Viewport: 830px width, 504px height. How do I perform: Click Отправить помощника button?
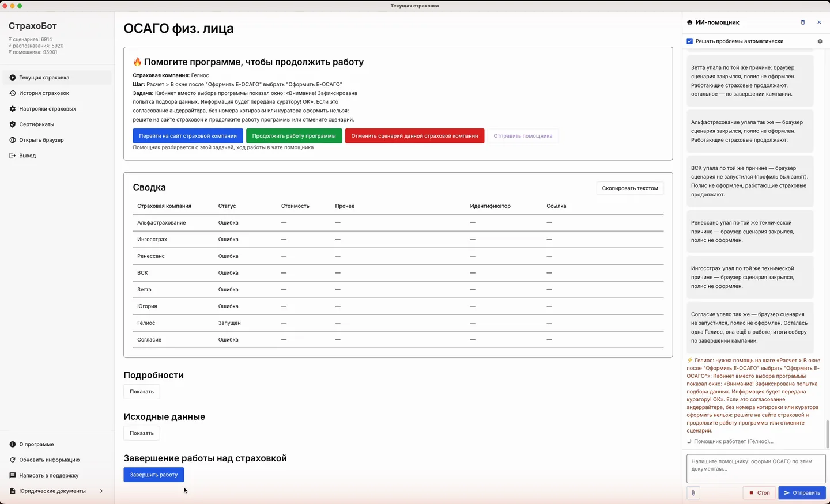point(523,136)
